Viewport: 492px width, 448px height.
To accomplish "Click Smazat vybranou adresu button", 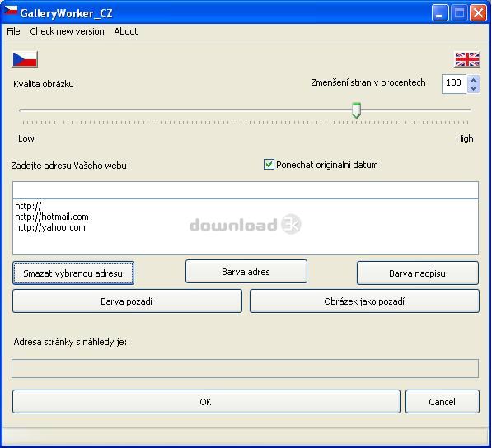I will [x=73, y=273].
